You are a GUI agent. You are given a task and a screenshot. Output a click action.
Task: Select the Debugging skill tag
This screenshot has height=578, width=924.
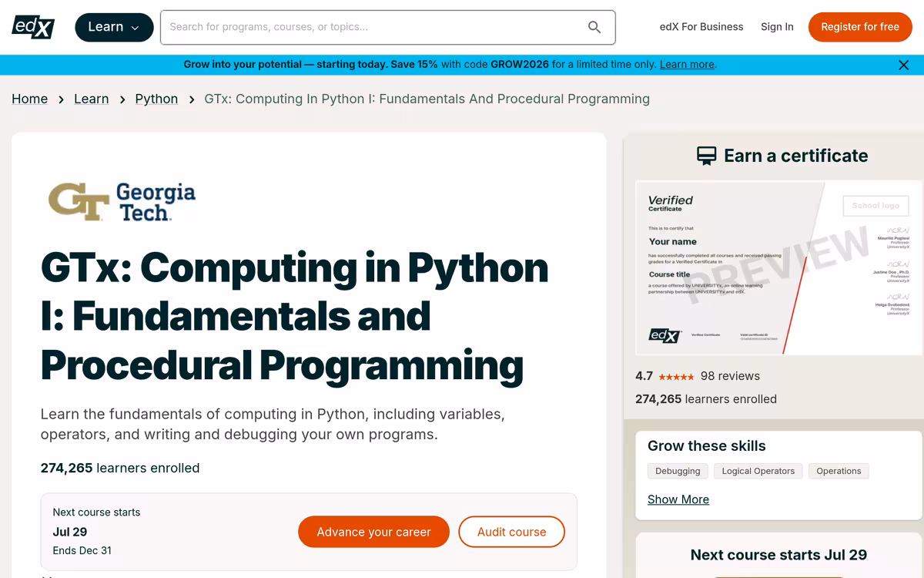coord(678,471)
